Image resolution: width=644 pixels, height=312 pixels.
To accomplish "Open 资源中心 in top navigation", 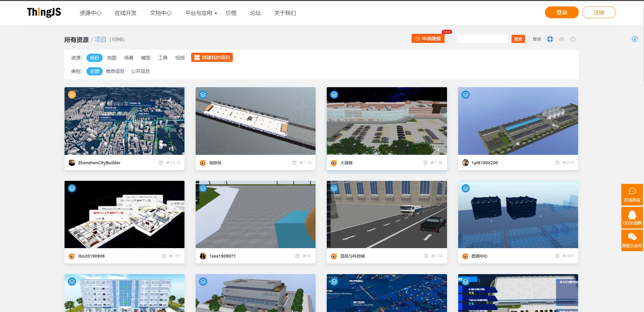I will tap(90, 13).
